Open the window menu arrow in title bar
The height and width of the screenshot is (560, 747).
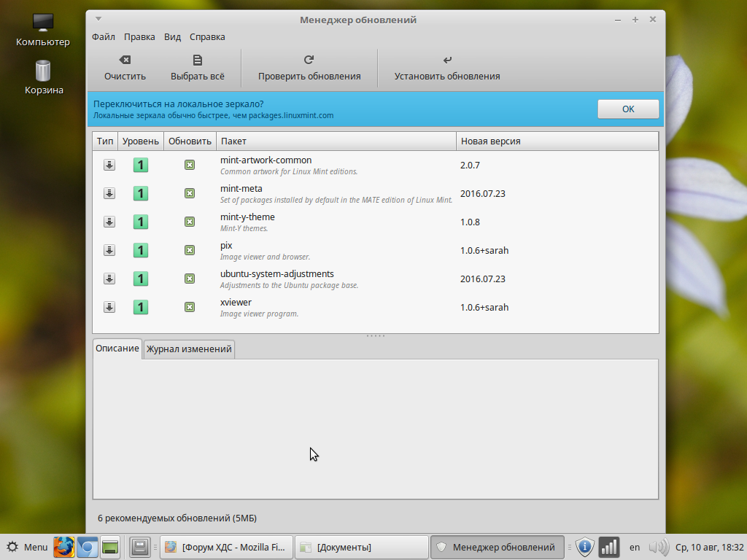98,19
